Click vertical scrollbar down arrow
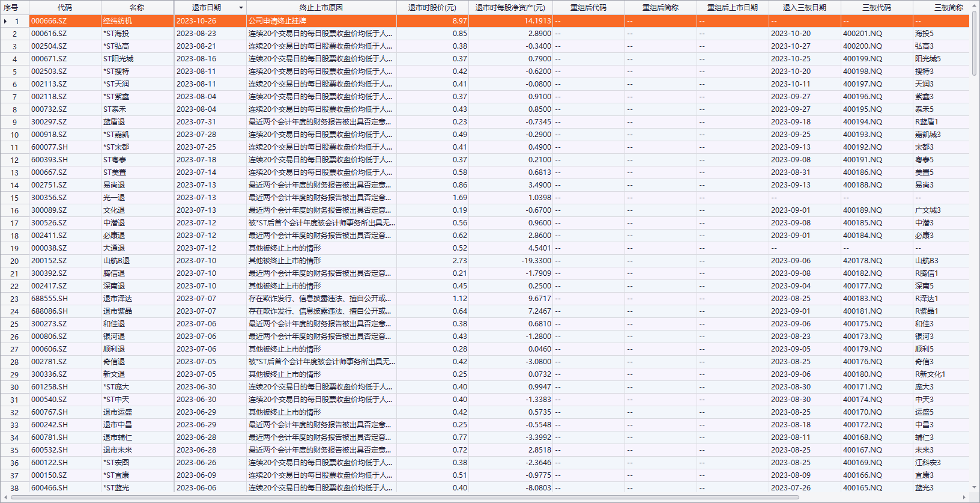The width and height of the screenshot is (980, 503). pyautogui.click(x=975, y=487)
